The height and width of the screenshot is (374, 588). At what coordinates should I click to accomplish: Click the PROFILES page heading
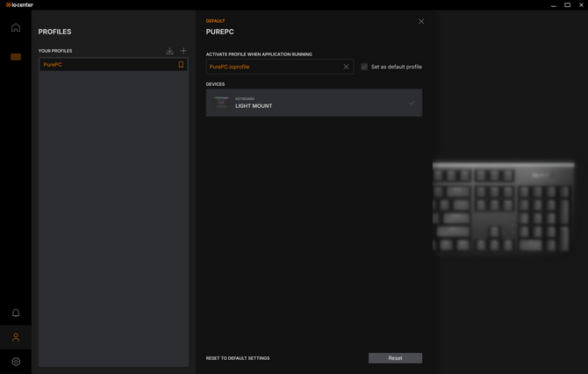tap(54, 32)
